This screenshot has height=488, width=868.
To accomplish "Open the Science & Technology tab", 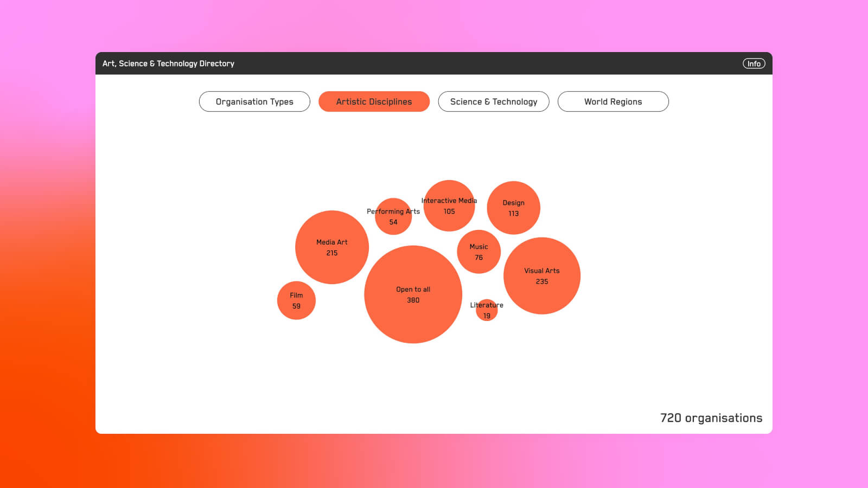I will (x=494, y=101).
